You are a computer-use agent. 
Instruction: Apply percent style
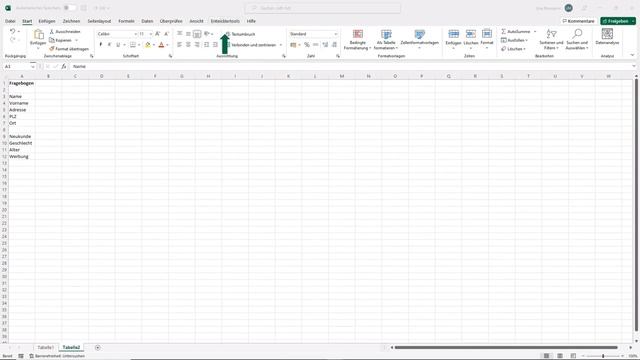coord(307,44)
